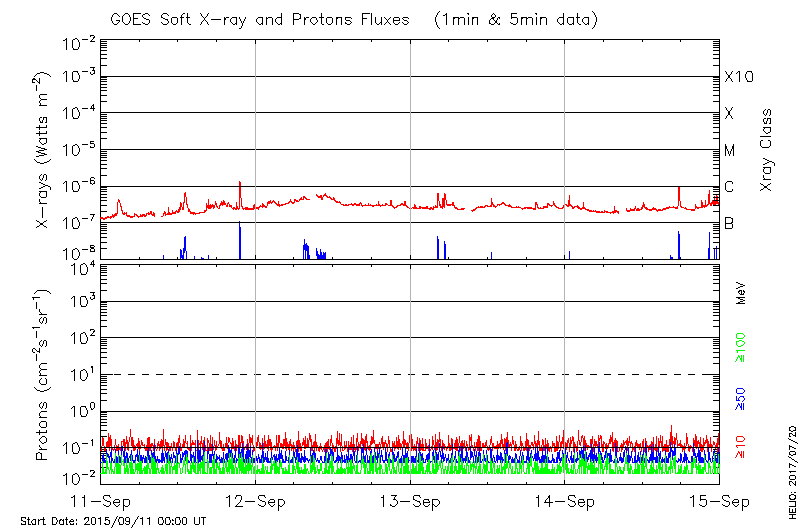Click the 'Start Date: 2015/09/11 00:00 UT' text
The width and height of the screenshot is (800, 530).
pyautogui.click(x=113, y=522)
